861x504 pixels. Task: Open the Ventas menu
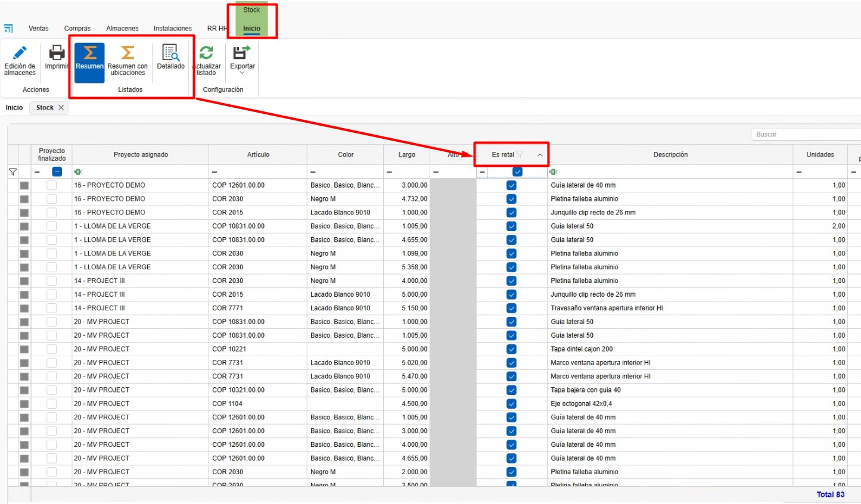click(39, 29)
